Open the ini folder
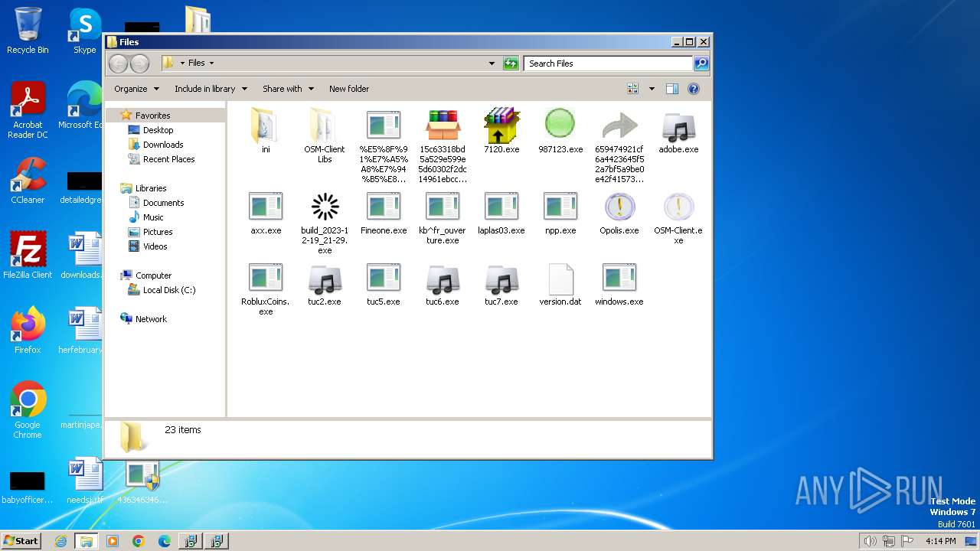 (x=266, y=132)
